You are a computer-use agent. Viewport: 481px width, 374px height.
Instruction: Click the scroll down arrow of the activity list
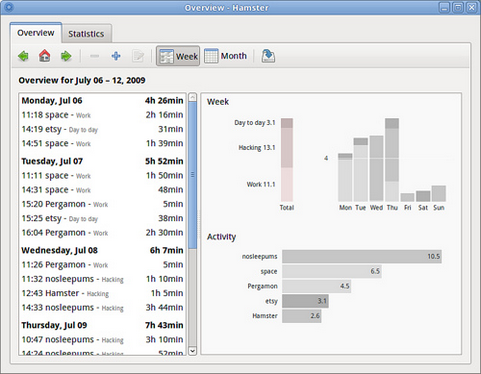[x=192, y=351]
